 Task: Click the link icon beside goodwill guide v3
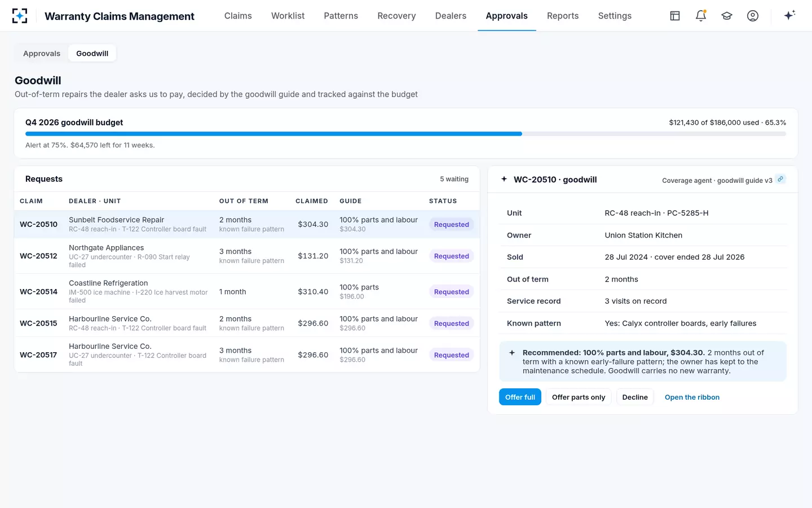780,179
